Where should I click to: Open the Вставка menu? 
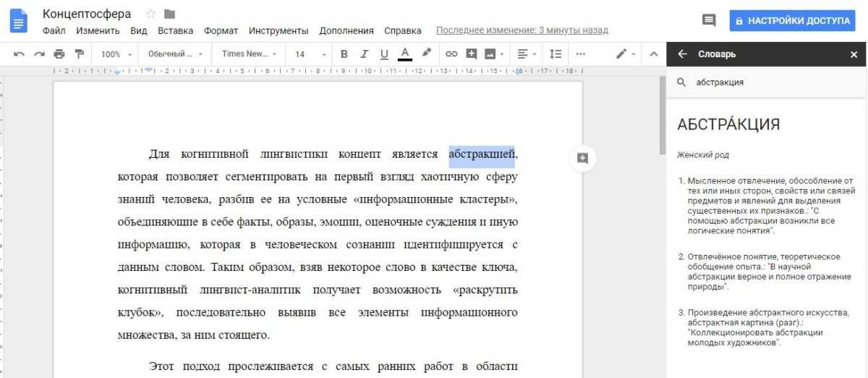click(175, 30)
